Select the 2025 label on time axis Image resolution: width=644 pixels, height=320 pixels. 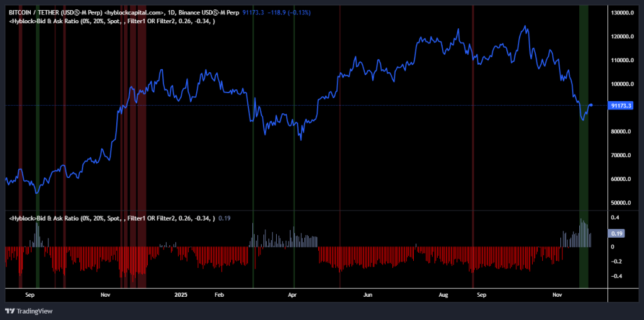click(x=181, y=294)
